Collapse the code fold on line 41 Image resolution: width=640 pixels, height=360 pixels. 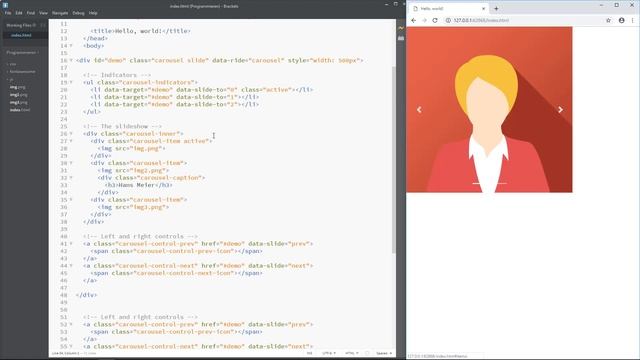point(71,244)
